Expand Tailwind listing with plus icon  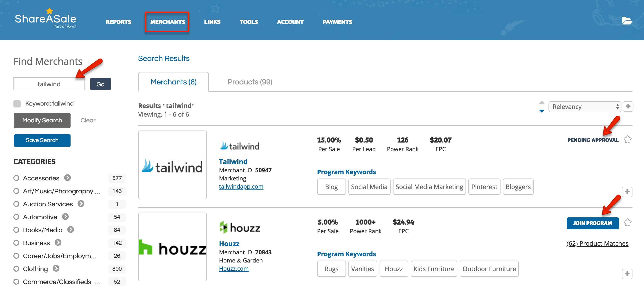627,192
